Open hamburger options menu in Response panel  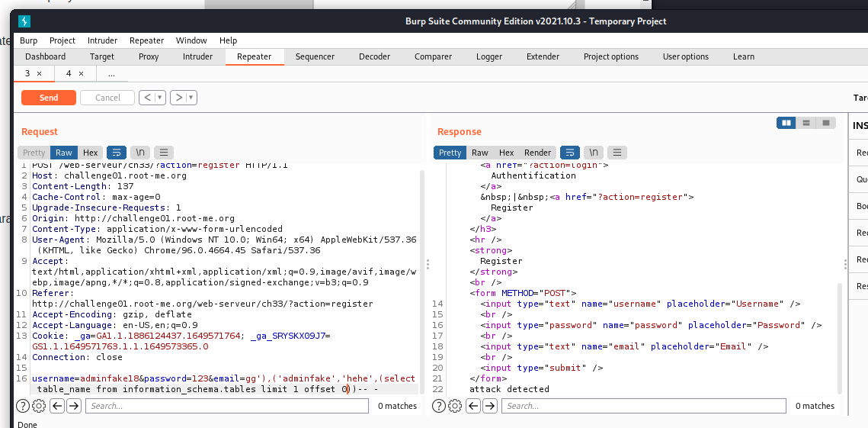pyautogui.click(x=617, y=153)
